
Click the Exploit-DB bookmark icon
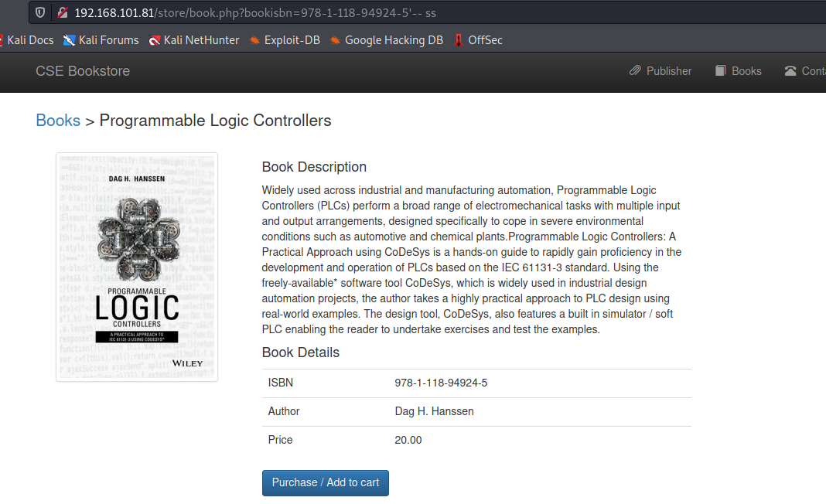click(x=254, y=40)
